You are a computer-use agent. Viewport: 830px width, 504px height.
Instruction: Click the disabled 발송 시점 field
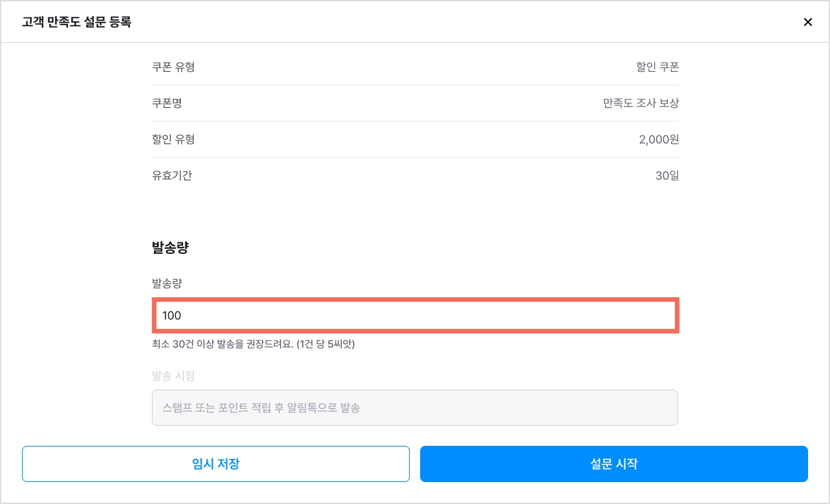(415, 408)
